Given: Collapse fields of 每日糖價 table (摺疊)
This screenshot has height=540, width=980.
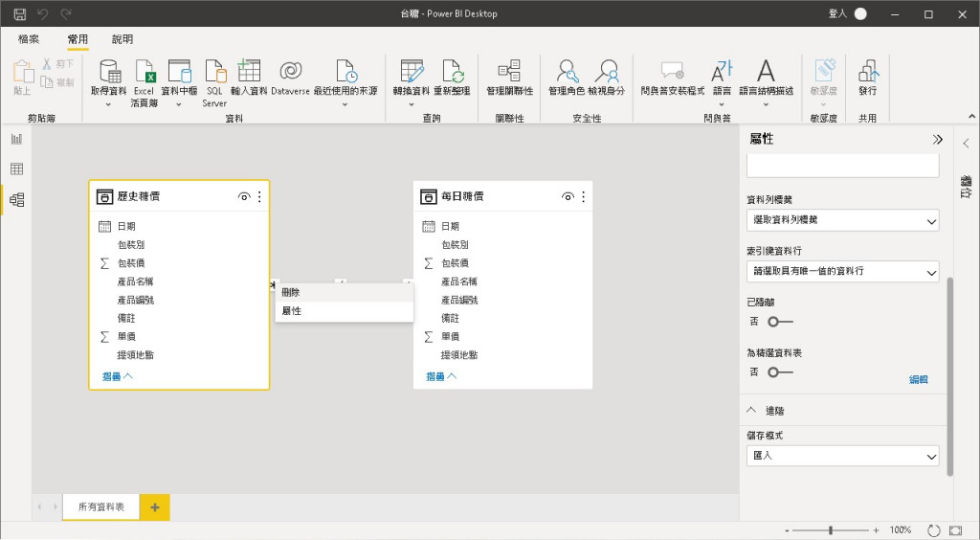Looking at the screenshot, I should pyautogui.click(x=441, y=376).
